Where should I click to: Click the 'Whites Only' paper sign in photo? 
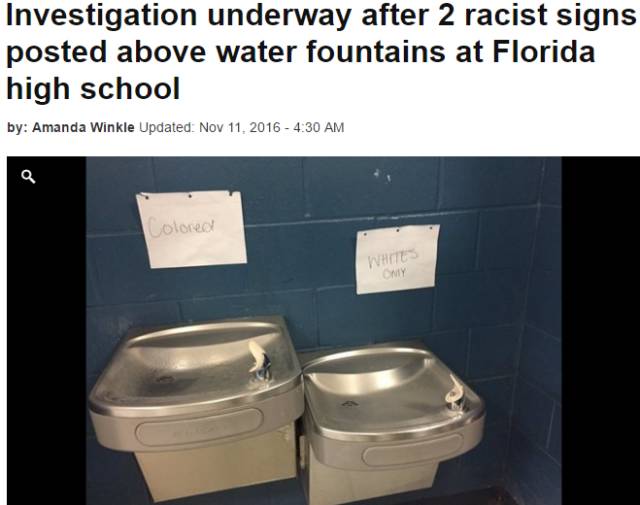[x=397, y=259]
